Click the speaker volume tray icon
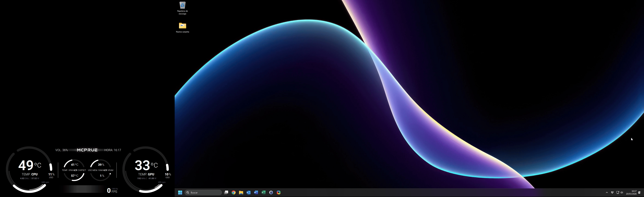The image size is (644, 197). (x=622, y=192)
